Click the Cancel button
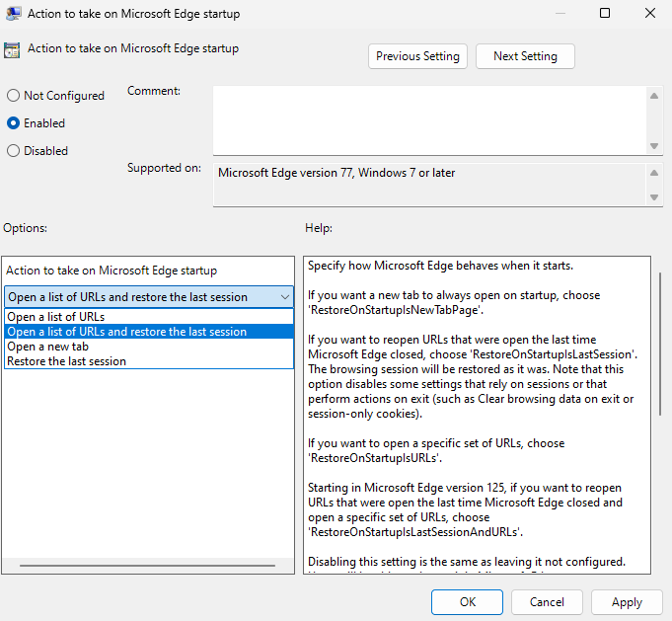 547,601
